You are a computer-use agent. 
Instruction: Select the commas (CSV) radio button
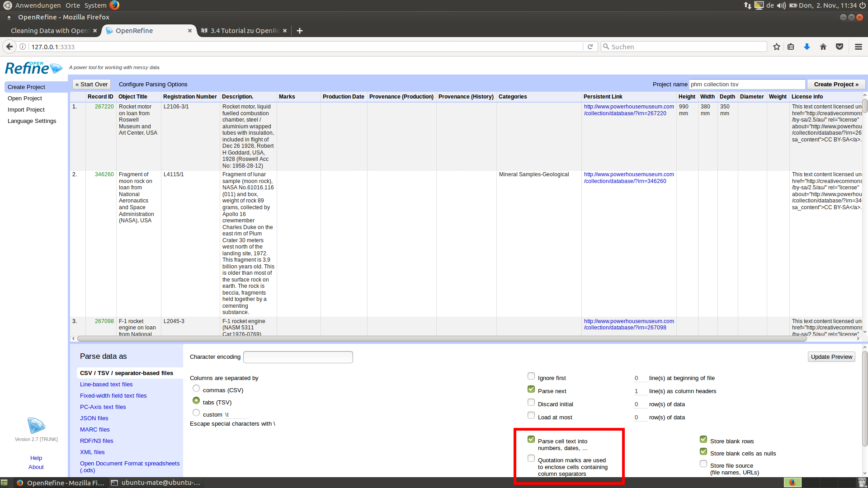[196, 389]
